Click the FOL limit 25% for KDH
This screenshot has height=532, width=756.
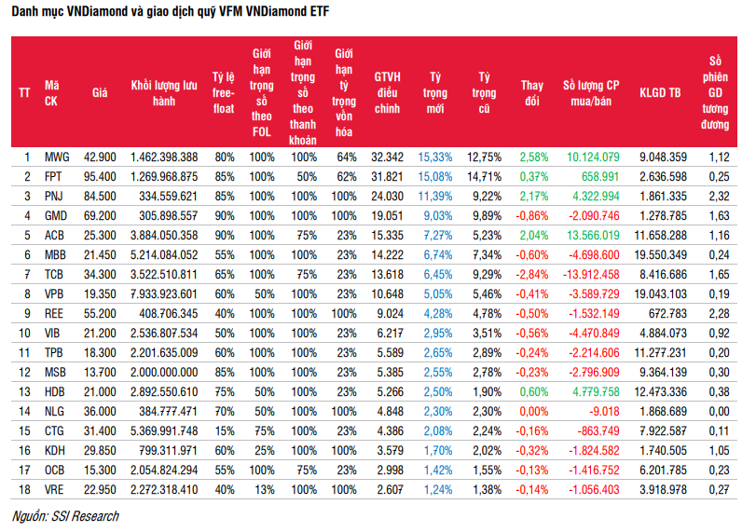265,451
